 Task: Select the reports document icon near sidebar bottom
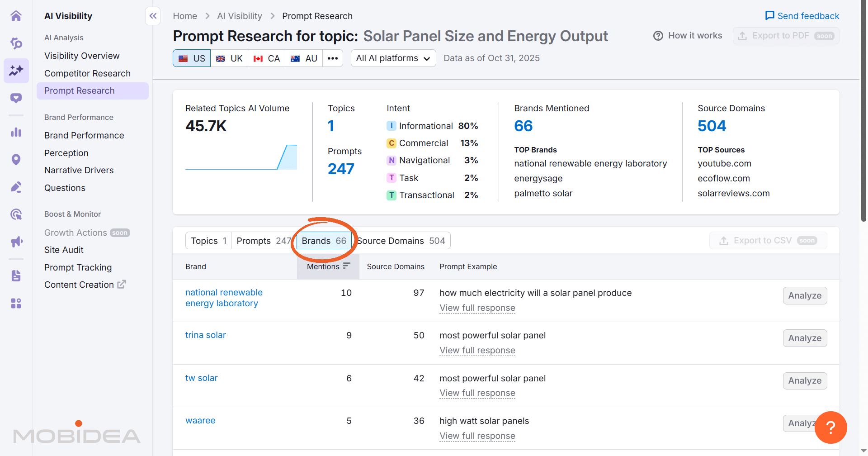pyautogui.click(x=16, y=275)
